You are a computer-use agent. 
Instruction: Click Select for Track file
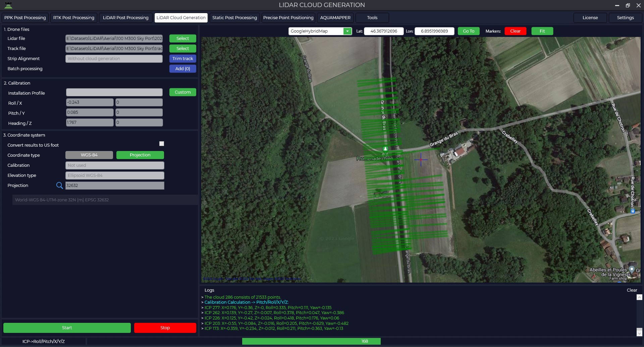pyautogui.click(x=183, y=49)
